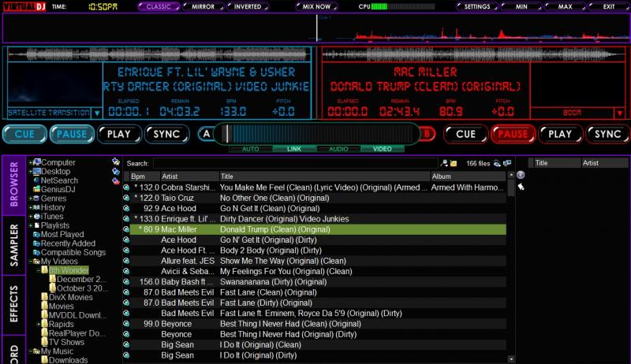The height and width of the screenshot is (364, 631).
Task: Expand the Genres tree node
Action: tap(30, 199)
